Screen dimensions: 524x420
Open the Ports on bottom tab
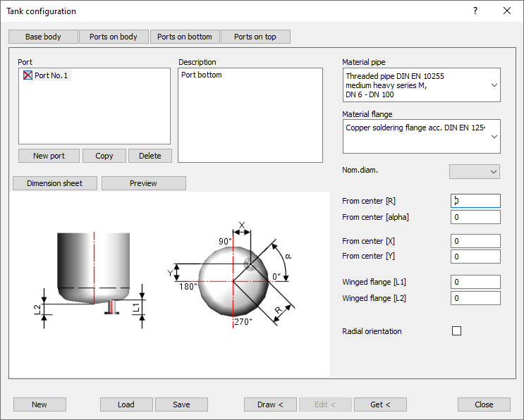185,37
